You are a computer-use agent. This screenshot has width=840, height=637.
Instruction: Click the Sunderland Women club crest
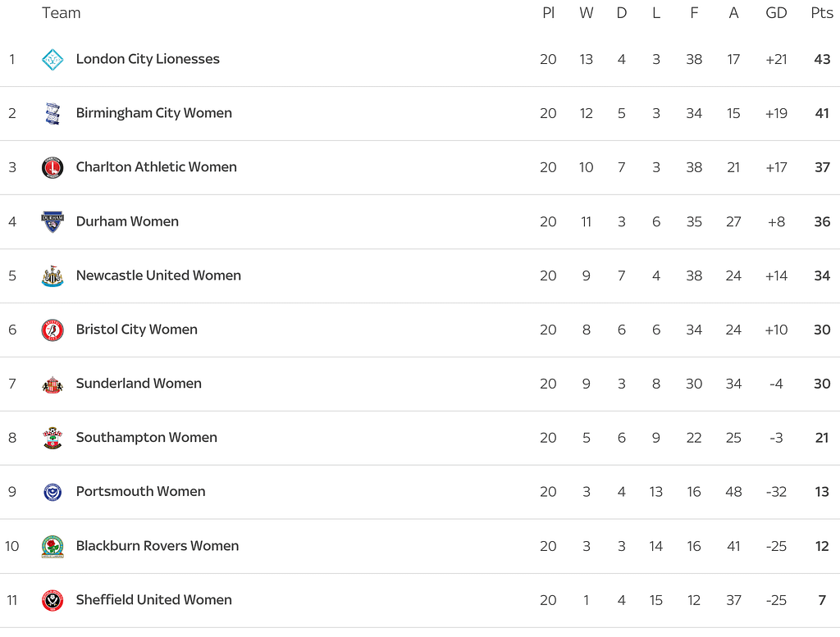(x=52, y=384)
